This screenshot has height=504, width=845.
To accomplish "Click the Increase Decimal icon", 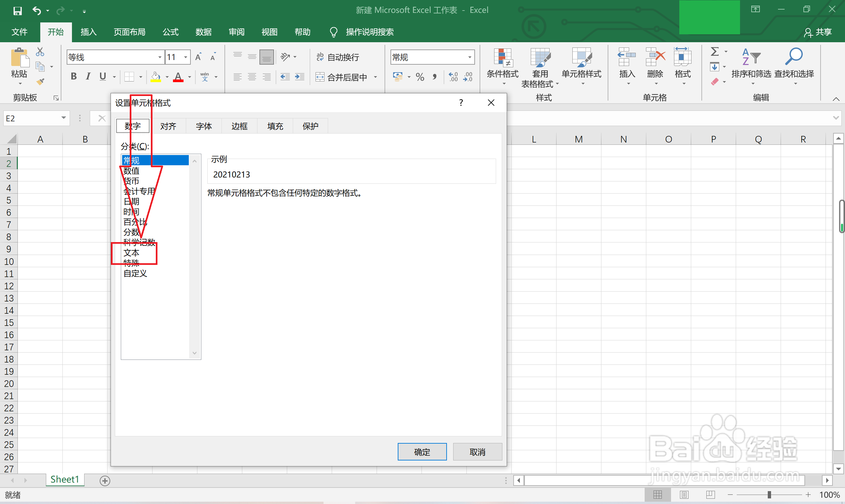I will tap(453, 77).
